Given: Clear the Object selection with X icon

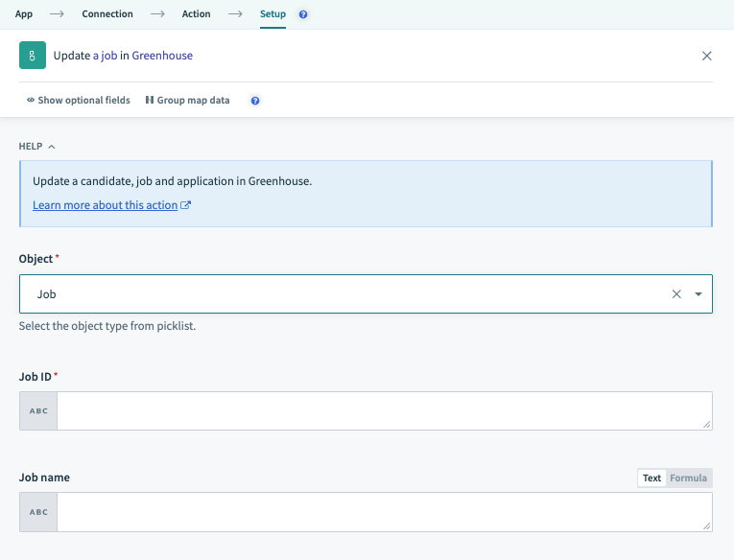Looking at the screenshot, I should coord(676,294).
